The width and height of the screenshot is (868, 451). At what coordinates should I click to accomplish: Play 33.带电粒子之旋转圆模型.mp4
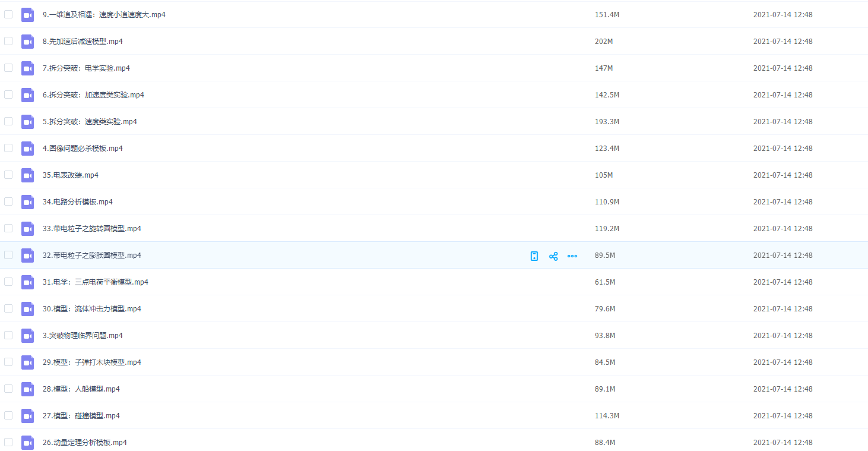coord(91,229)
